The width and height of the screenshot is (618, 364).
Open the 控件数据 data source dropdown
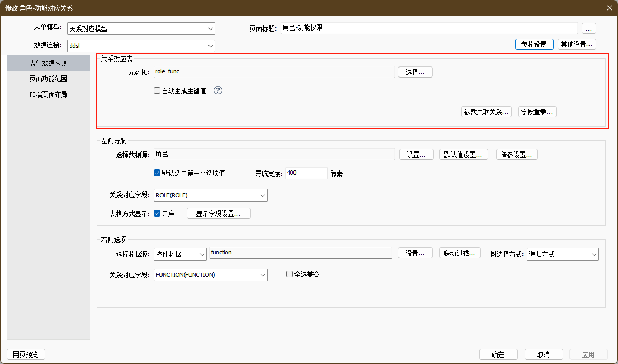tap(180, 254)
